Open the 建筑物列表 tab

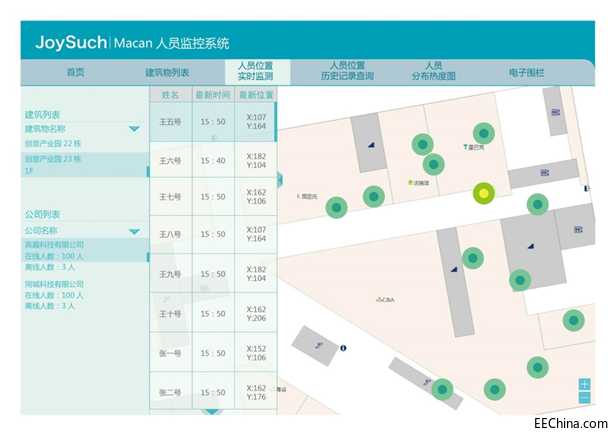click(x=167, y=73)
